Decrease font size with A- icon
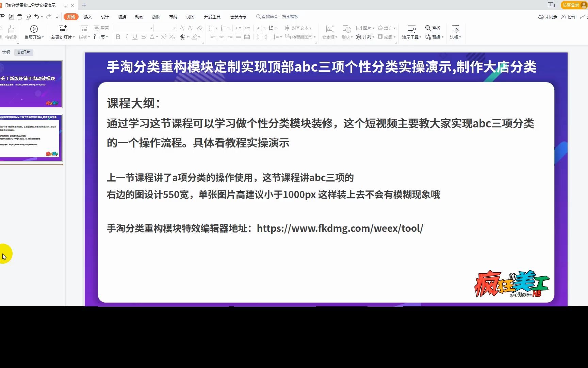This screenshot has width=588, height=368. (191, 28)
